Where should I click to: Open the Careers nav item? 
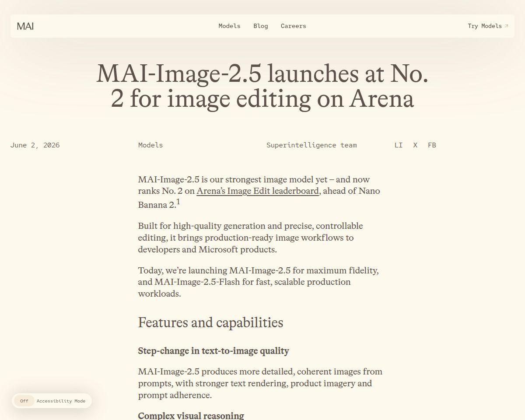pos(294,26)
